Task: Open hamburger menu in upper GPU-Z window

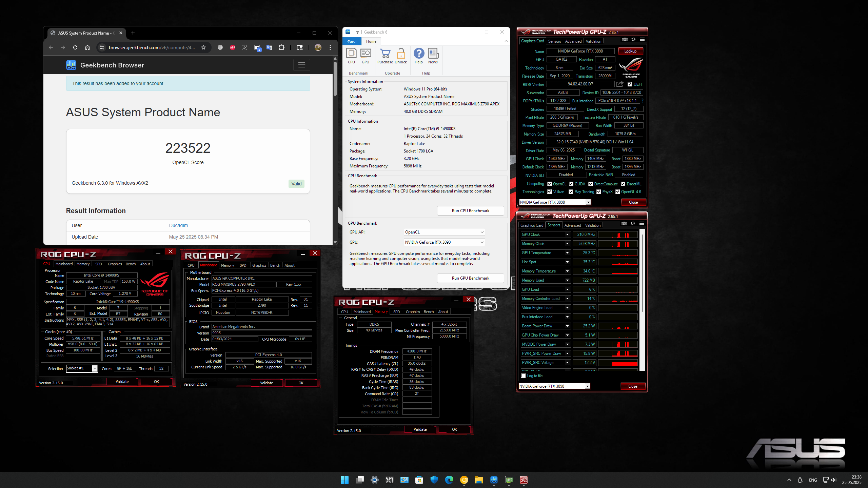Action: [642, 39]
